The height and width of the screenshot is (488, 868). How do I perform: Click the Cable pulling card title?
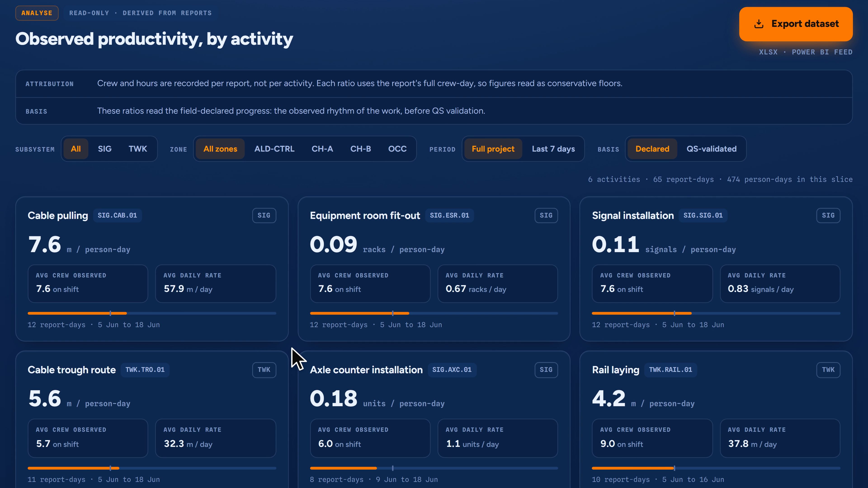(58, 216)
